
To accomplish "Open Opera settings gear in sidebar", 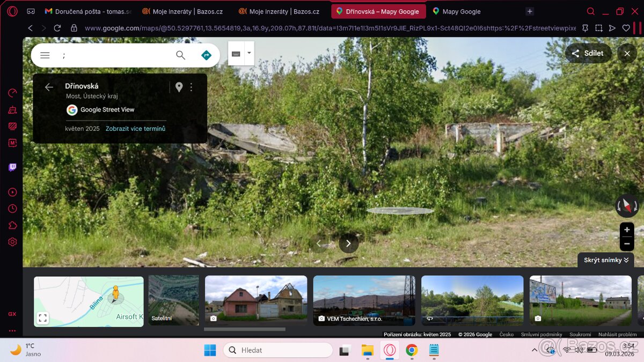I will tap(12, 242).
